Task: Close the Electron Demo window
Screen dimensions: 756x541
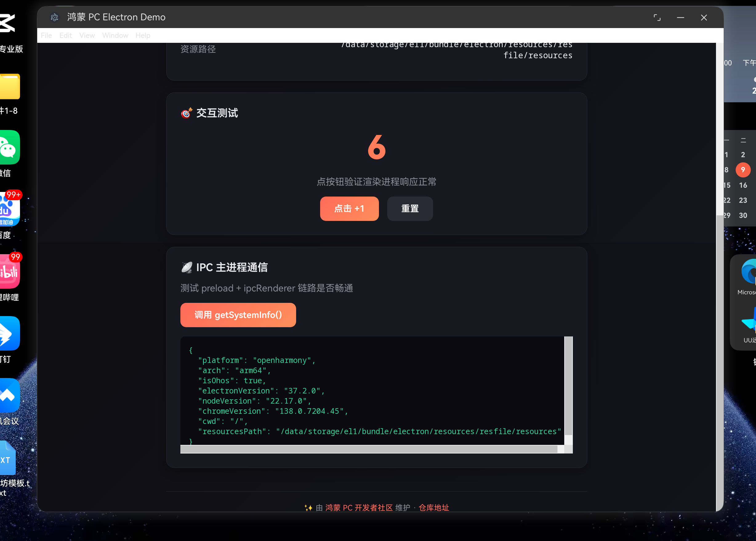Action: (704, 17)
